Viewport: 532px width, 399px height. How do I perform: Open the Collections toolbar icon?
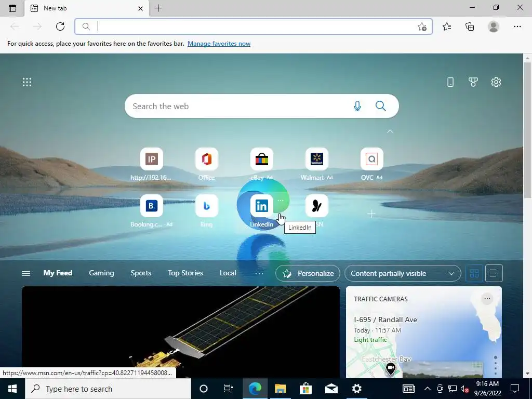pyautogui.click(x=470, y=26)
